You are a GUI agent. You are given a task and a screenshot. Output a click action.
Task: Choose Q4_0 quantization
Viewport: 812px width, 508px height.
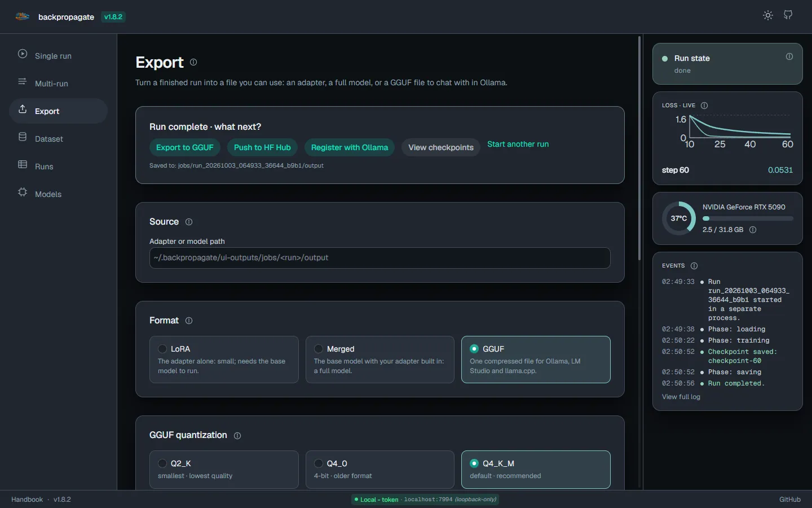pyautogui.click(x=380, y=470)
